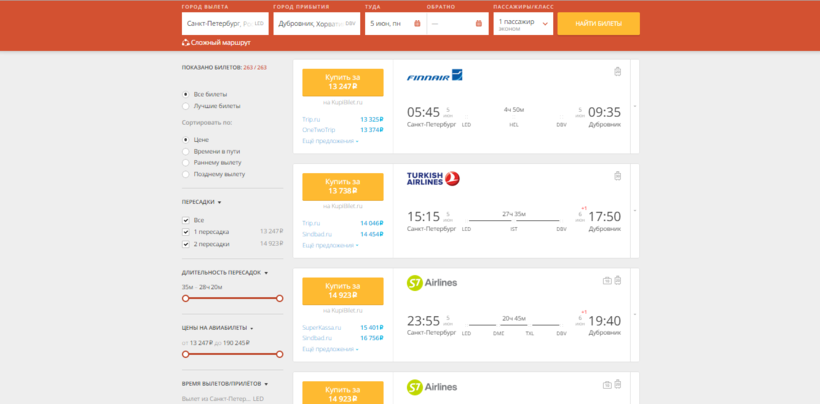Open the return date calendar icon

478,23
